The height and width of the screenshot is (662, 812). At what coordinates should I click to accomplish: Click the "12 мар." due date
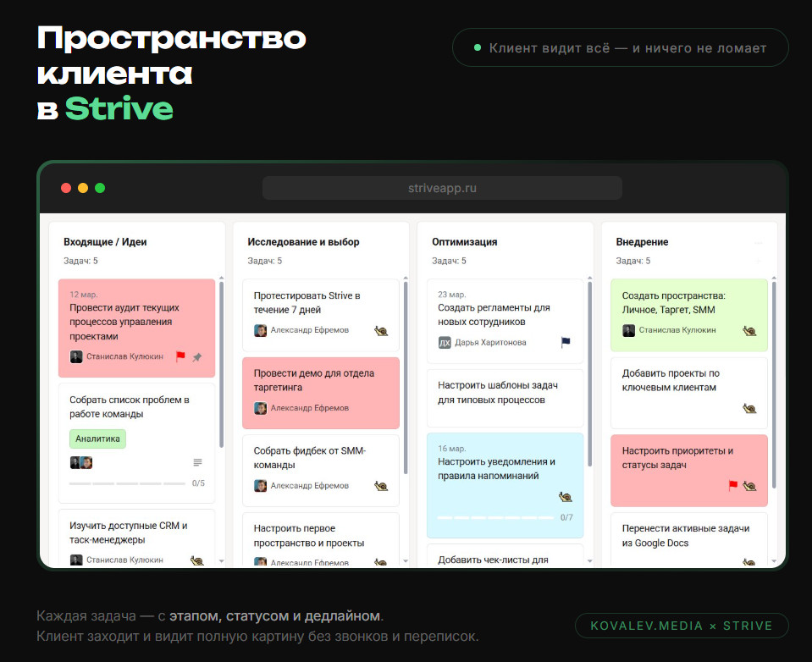coord(84,295)
